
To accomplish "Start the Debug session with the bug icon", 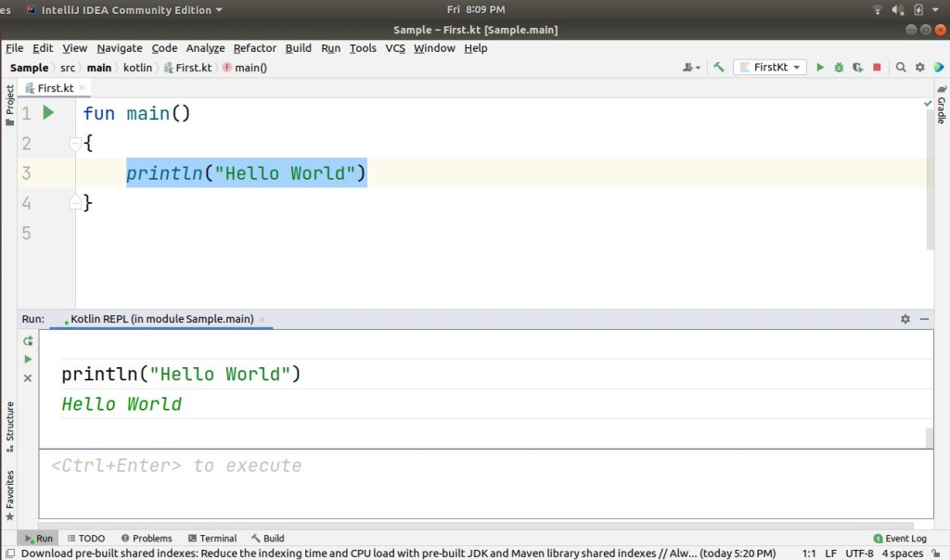I will pos(839,67).
